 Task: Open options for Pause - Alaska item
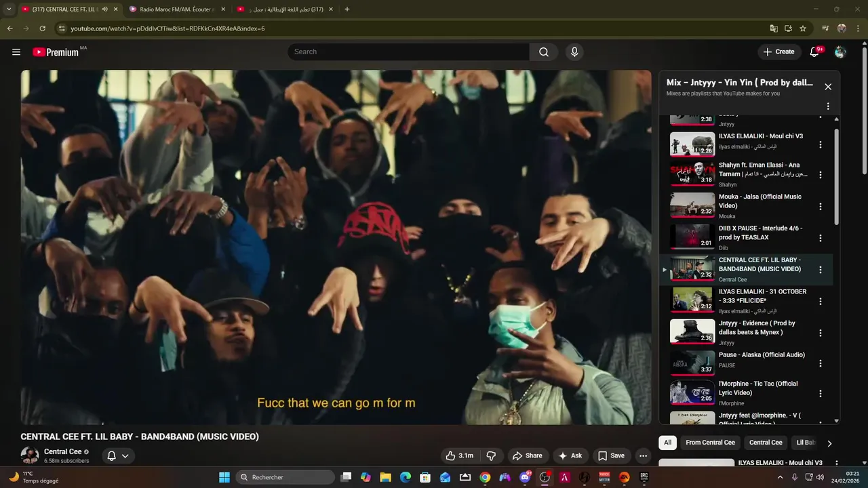[821, 363]
